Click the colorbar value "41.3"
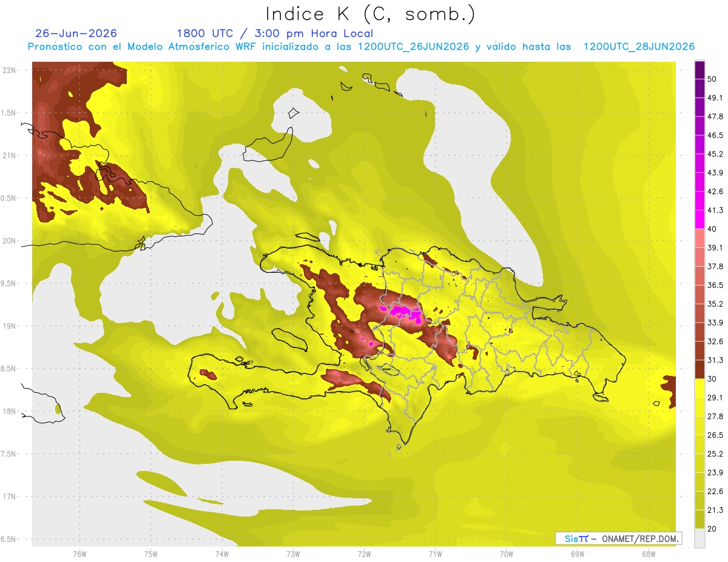This screenshot has width=728, height=562. (x=715, y=210)
